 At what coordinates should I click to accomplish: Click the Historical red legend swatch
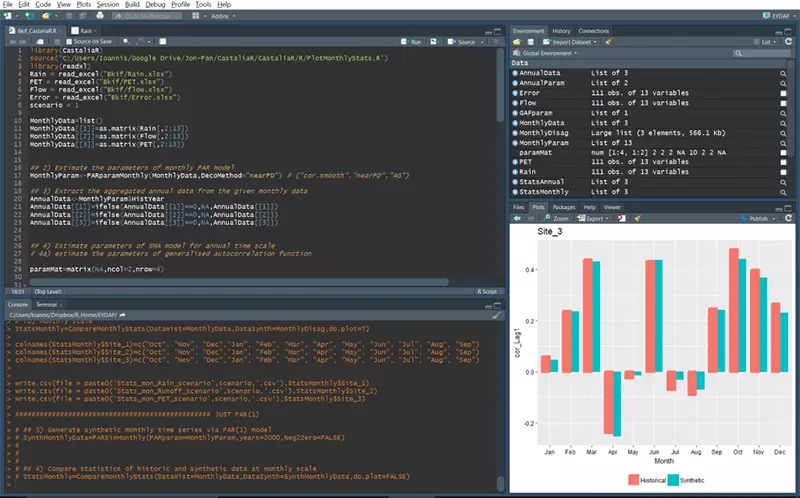pos(633,480)
